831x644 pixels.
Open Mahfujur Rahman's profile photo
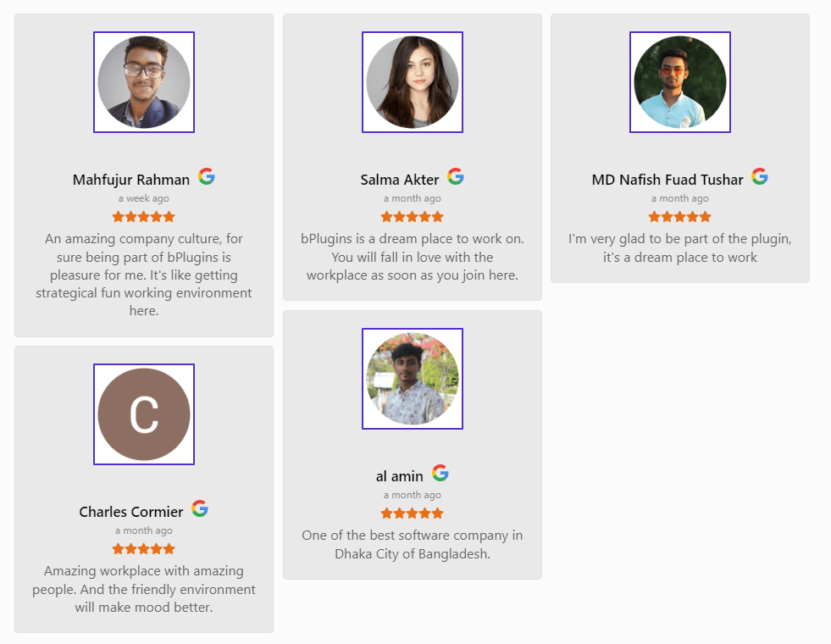point(144,82)
